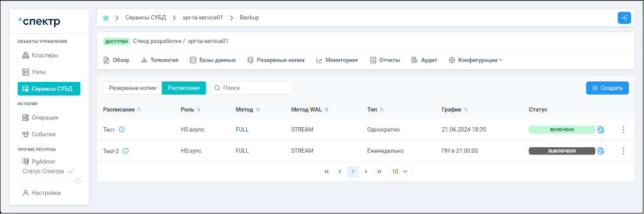Viewport: 644px width, 214px height.
Task: Open the page size dropdown showing 10
Action: (x=400, y=172)
